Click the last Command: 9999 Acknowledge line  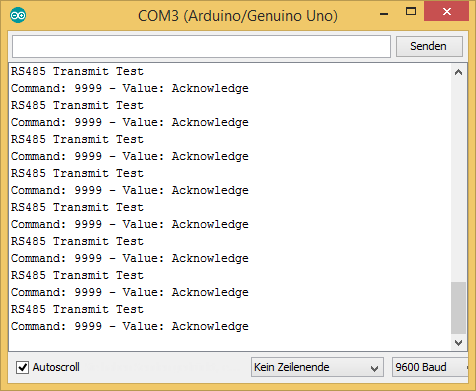[x=130, y=326]
